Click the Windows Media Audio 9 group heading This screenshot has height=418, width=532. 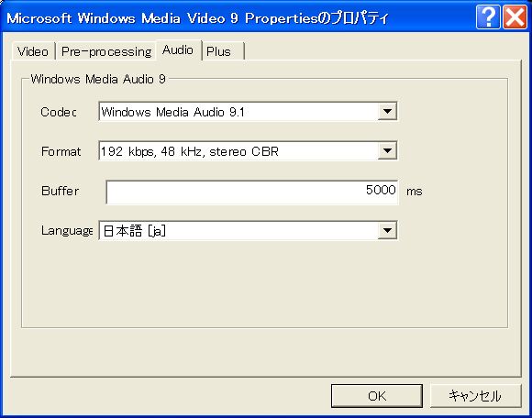click(x=98, y=79)
